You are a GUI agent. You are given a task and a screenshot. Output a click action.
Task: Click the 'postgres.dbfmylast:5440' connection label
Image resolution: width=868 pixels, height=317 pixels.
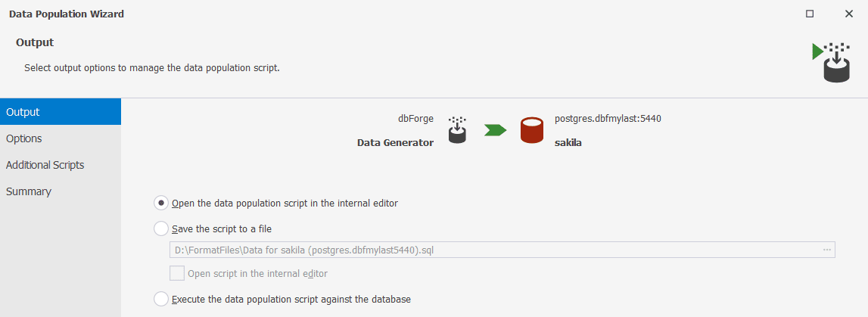(608, 118)
